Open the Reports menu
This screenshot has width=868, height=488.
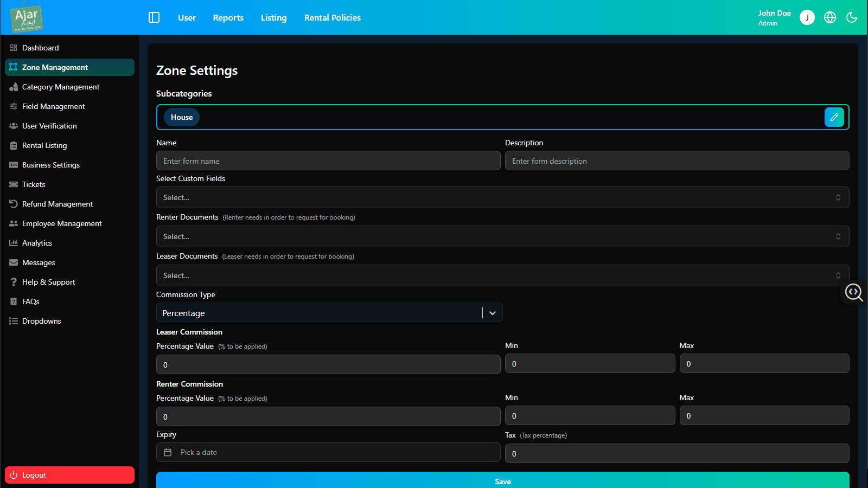pyautogui.click(x=228, y=17)
